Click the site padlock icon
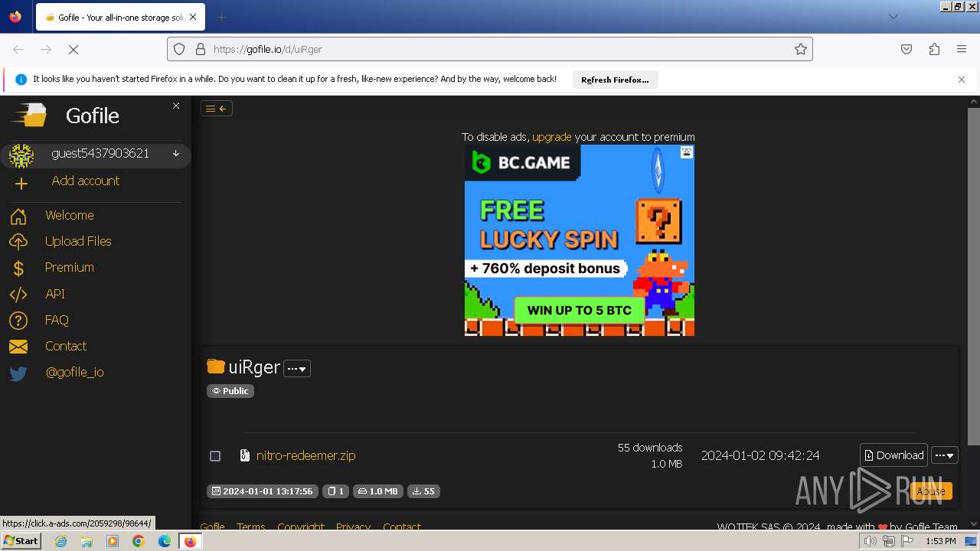Viewport: 980px width, 551px height. click(201, 49)
